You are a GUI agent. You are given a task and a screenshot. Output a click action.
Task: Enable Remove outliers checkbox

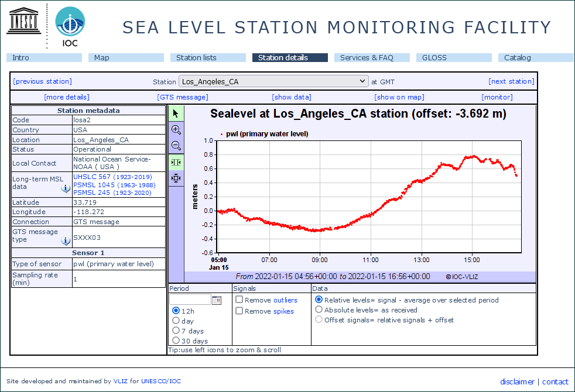[x=239, y=300]
